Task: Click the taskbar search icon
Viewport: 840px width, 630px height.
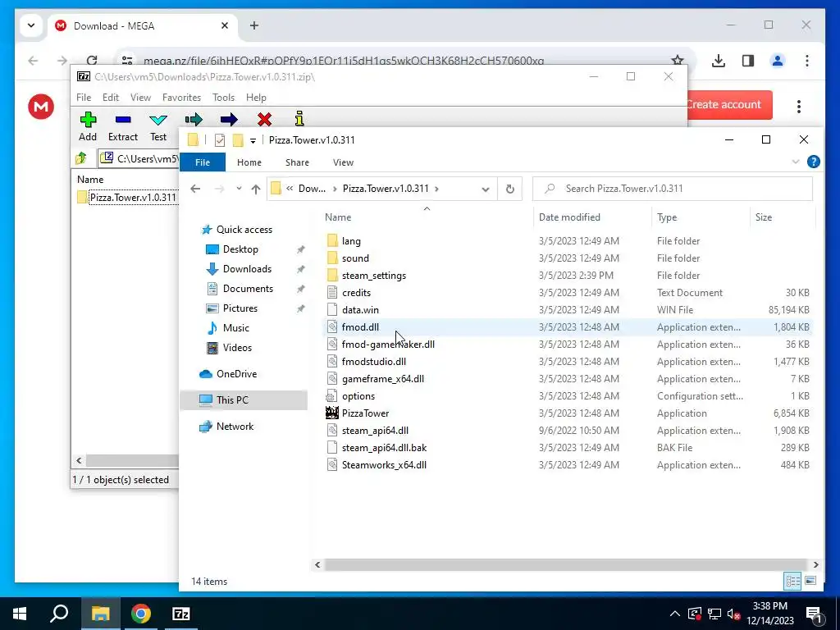Action: 59,614
